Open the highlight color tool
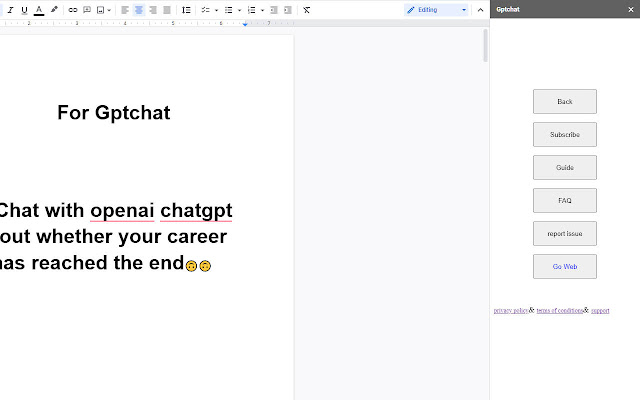This screenshot has height=400, width=640. (x=54, y=10)
